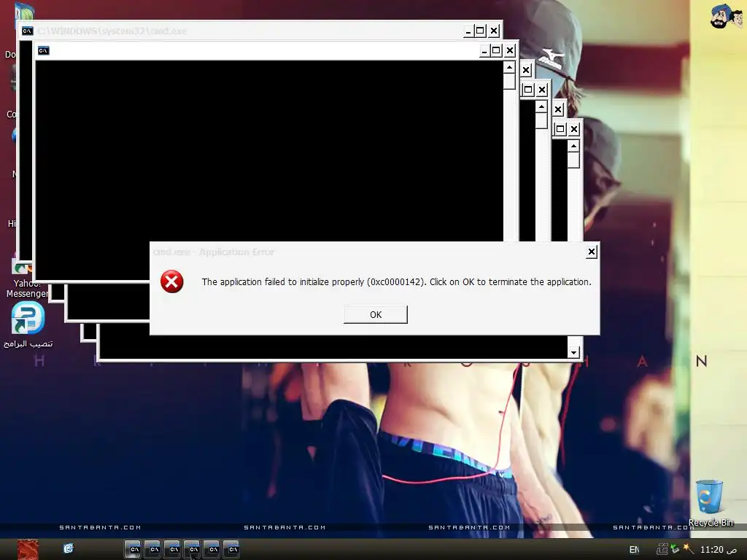
Task: Open the system menu icon of the untitled front cmd window
Action: click(x=43, y=50)
